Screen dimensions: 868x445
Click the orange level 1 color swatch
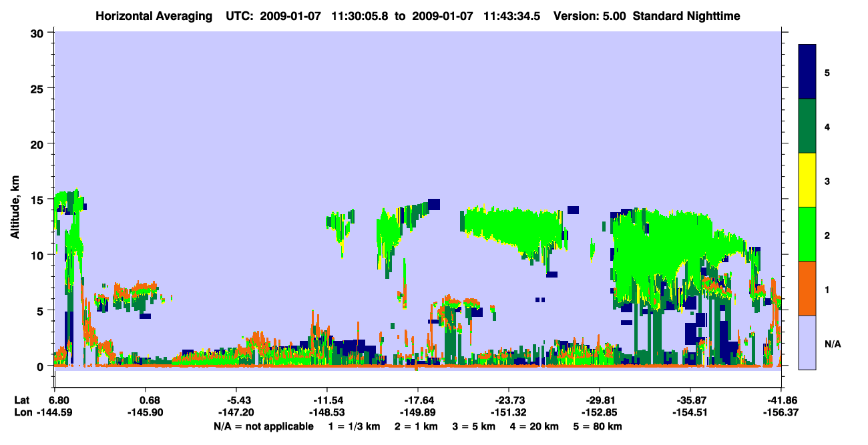807,288
